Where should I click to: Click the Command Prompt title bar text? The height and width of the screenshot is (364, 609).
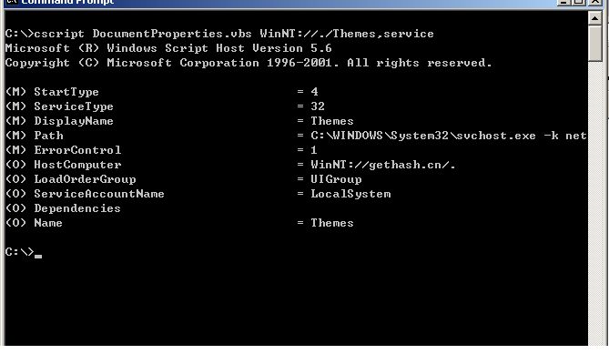[67, 2]
